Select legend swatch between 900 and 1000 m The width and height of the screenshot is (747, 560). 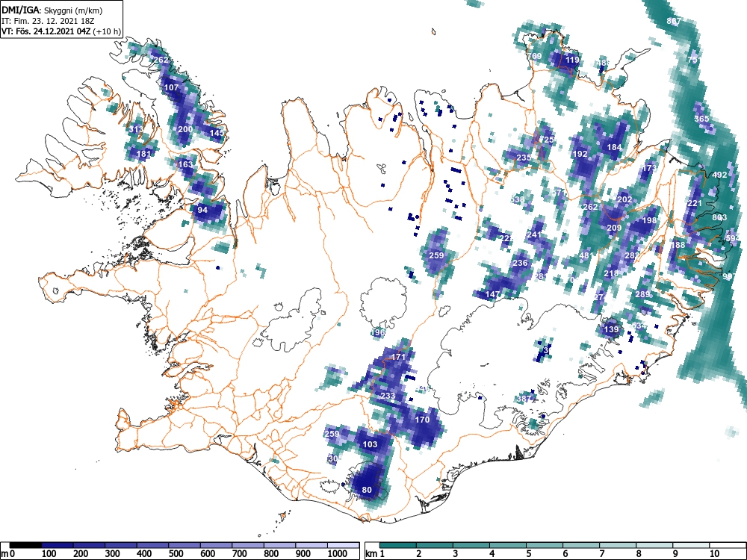[x=311, y=545]
